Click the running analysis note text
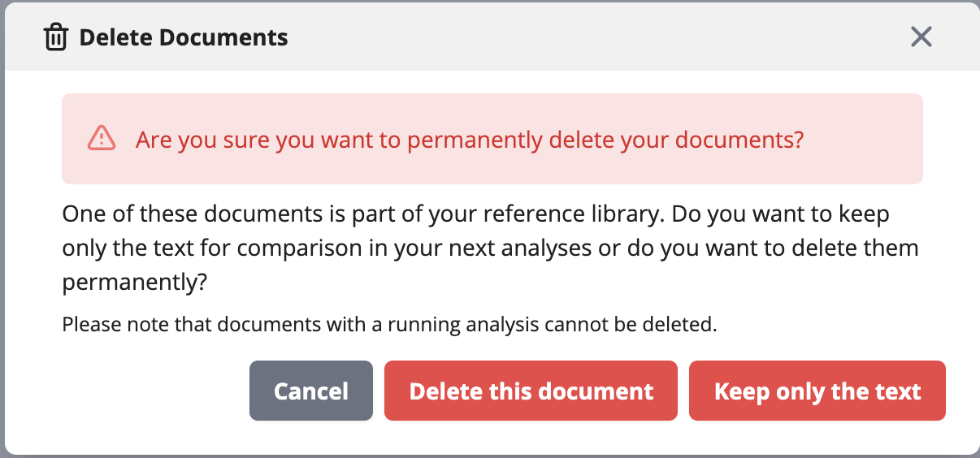The image size is (980, 458). click(x=390, y=326)
